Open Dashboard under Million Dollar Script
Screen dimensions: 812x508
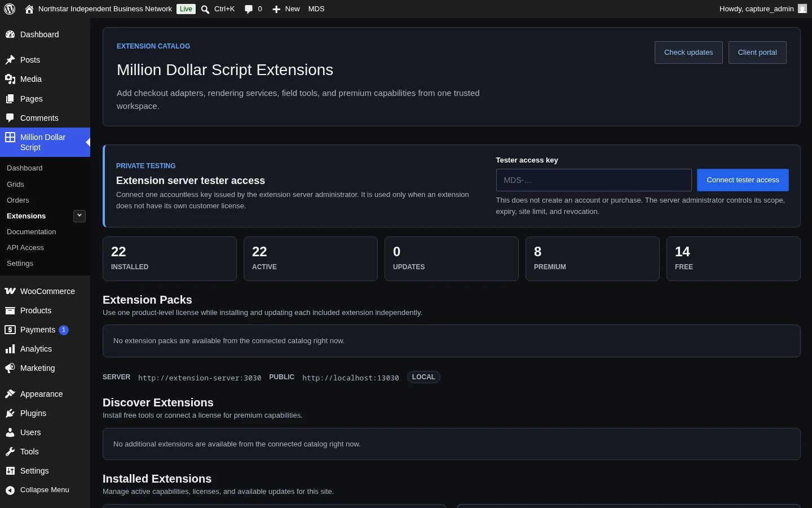(25, 168)
